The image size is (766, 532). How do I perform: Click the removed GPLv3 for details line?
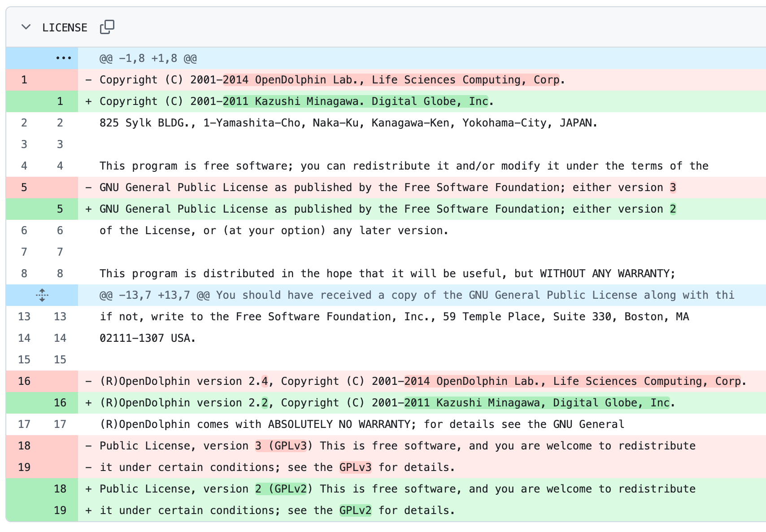(x=277, y=467)
